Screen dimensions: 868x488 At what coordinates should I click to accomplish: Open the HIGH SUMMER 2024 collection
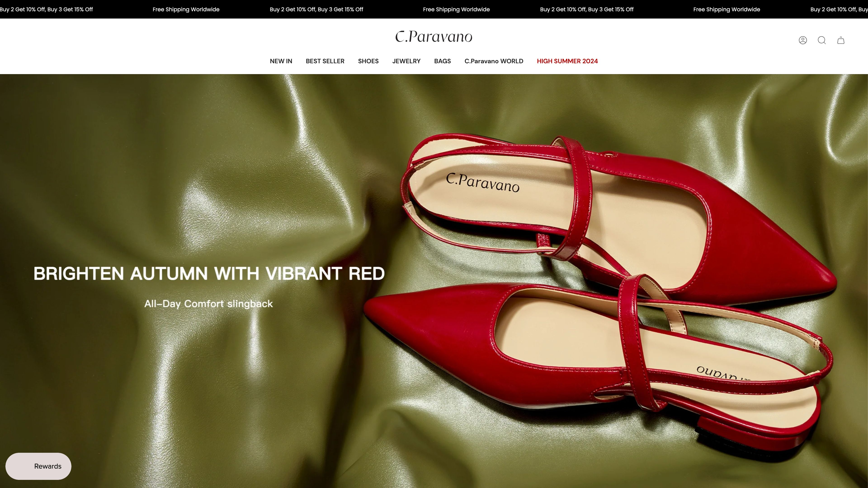[567, 61]
